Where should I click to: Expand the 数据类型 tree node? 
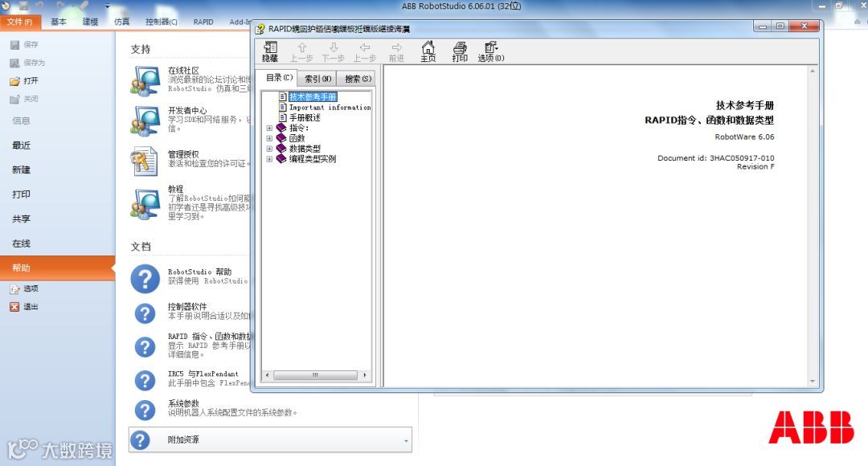(x=269, y=149)
